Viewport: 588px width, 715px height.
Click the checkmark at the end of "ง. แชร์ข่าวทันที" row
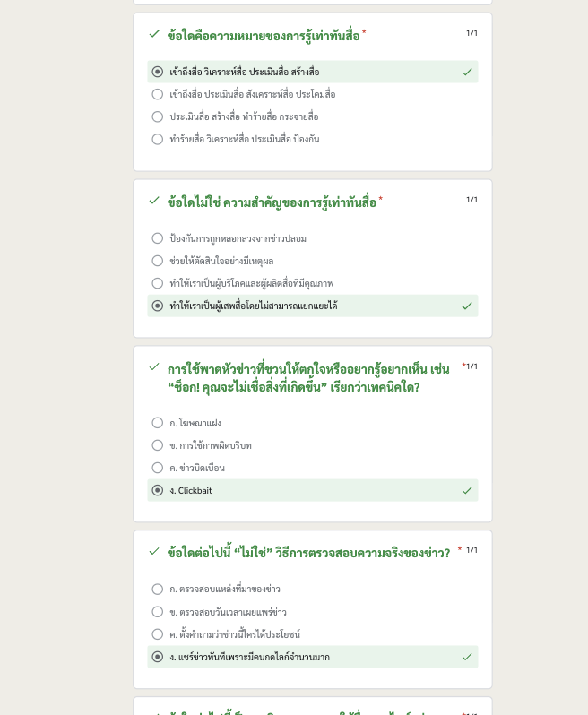tap(466, 657)
